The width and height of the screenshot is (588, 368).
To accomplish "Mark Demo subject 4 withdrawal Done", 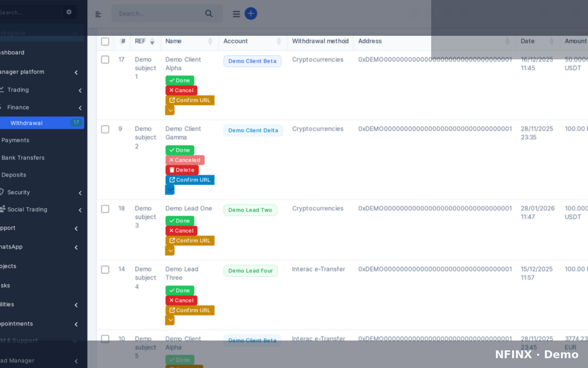I will pyautogui.click(x=180, y=290).
